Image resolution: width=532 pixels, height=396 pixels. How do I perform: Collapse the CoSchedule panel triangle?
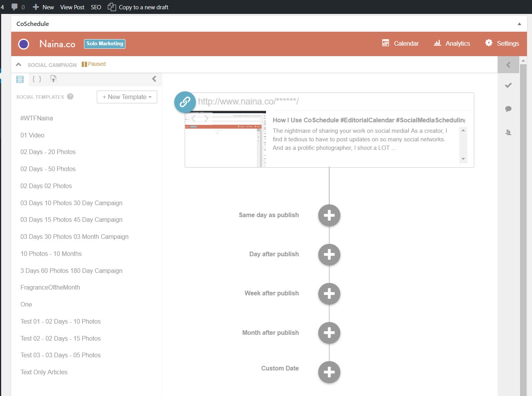click(x=519, y=24)
